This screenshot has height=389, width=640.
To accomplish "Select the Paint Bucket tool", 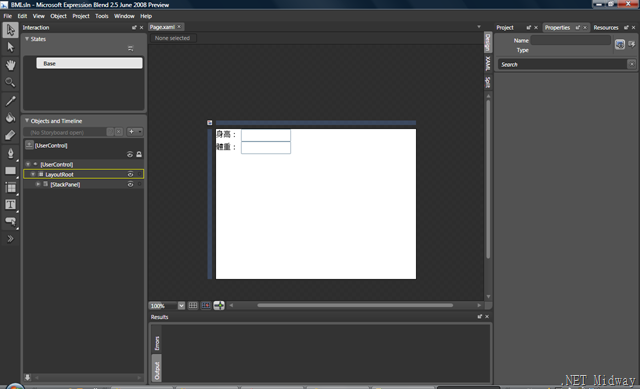I will tap(10, 118).
